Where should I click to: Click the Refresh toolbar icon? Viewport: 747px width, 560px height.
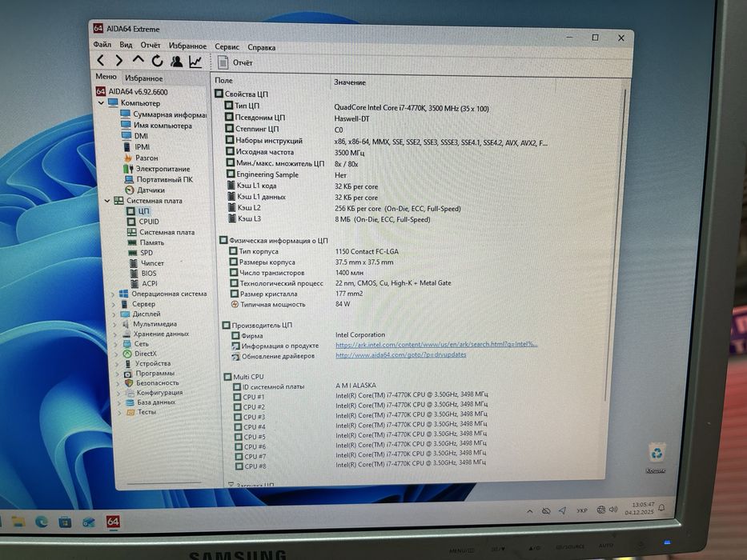tap(157, 61)
